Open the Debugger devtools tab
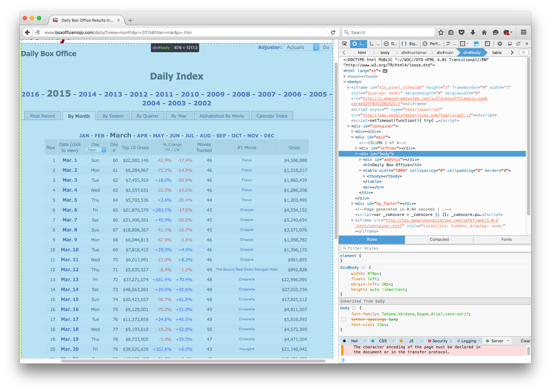The height and width of the screenshot is (392, 551). point(391,44)
